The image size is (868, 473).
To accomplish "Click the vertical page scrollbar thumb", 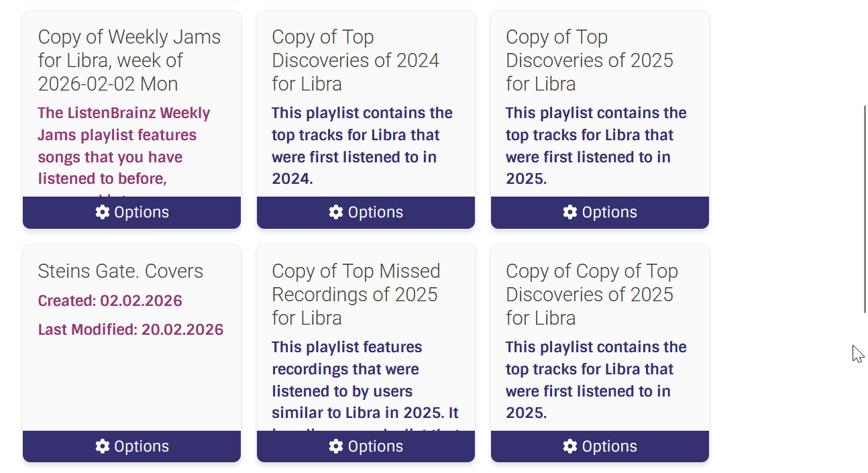I will (x=864, y=208).
